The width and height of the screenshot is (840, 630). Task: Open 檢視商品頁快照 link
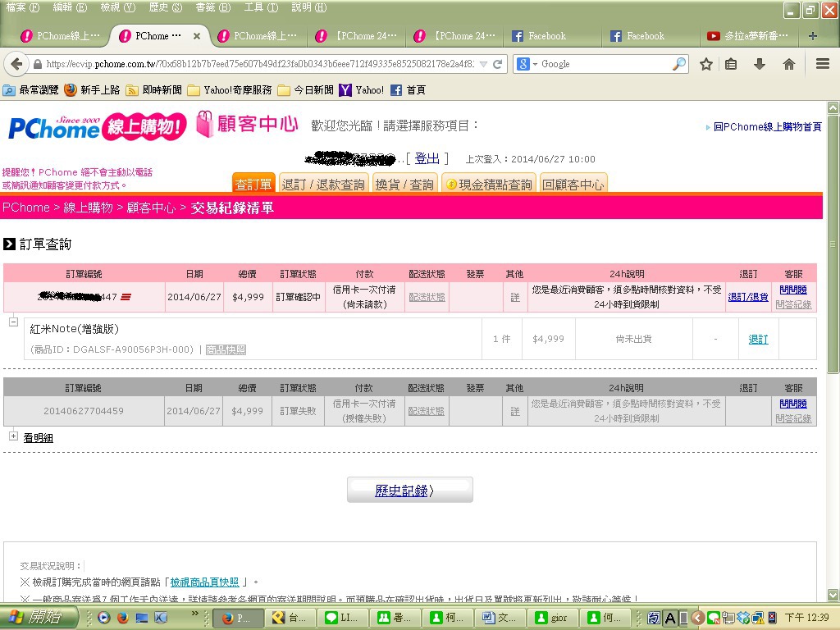click(x=204, y=582)
